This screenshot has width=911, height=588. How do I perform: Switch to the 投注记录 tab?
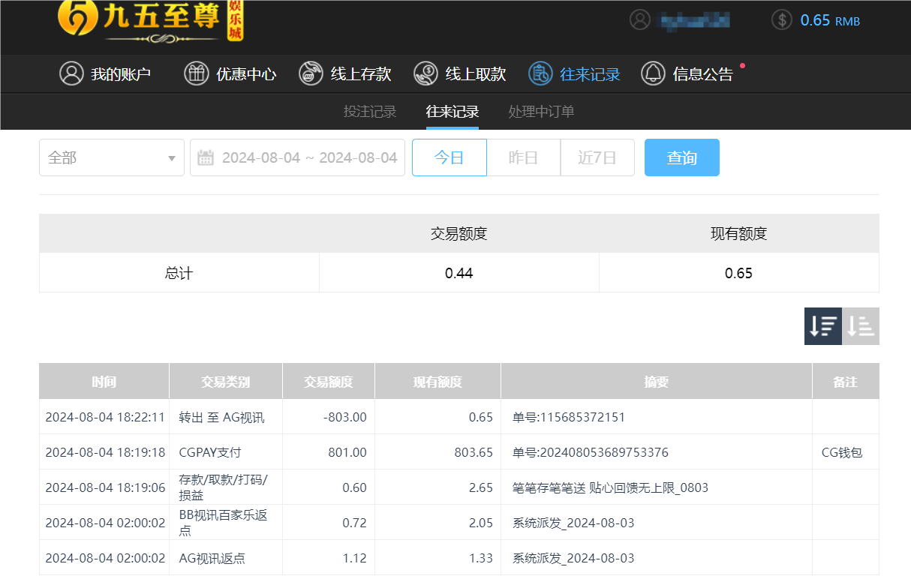click(368, 111)
